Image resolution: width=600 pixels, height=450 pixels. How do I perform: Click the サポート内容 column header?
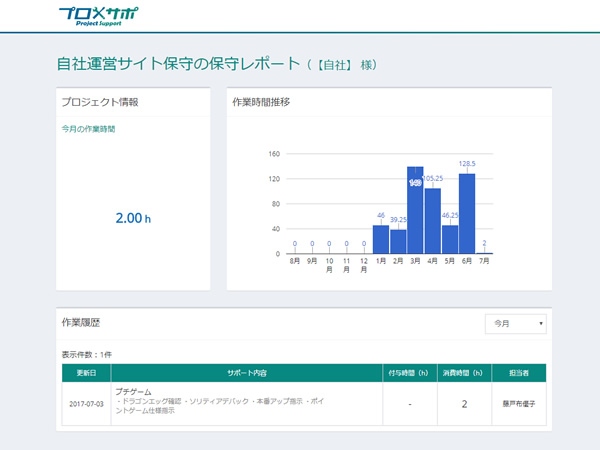247,373
